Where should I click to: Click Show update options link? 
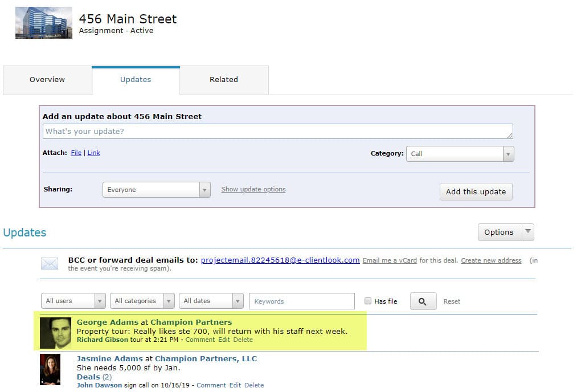253,189
